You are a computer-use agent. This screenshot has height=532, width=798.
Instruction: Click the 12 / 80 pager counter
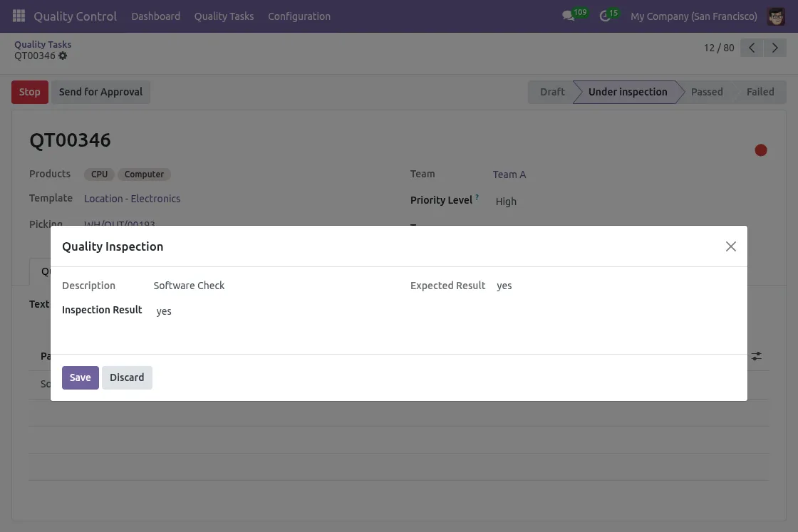(719, 48)
